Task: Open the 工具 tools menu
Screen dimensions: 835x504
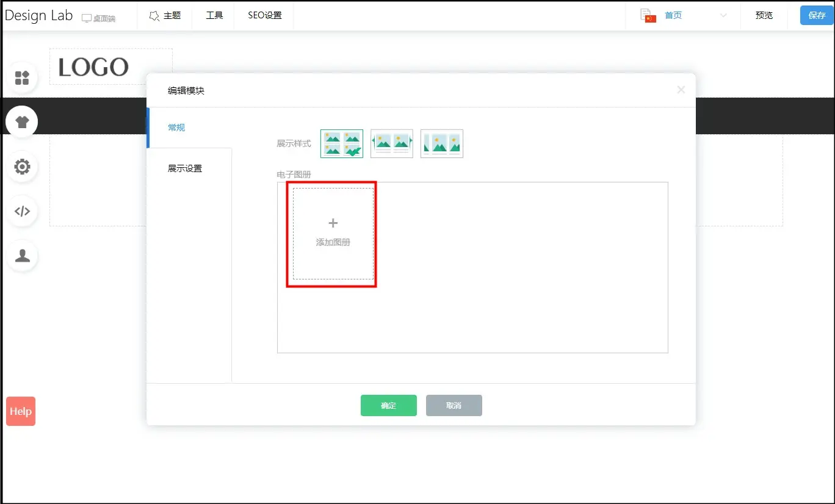Action: [x=214, y=16]
